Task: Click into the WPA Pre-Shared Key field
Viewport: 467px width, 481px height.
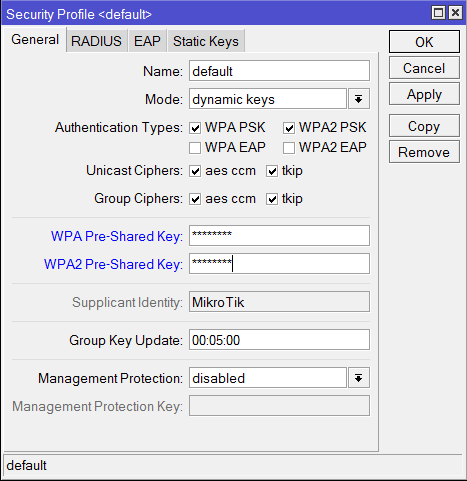Action: [x=279, y=236]
